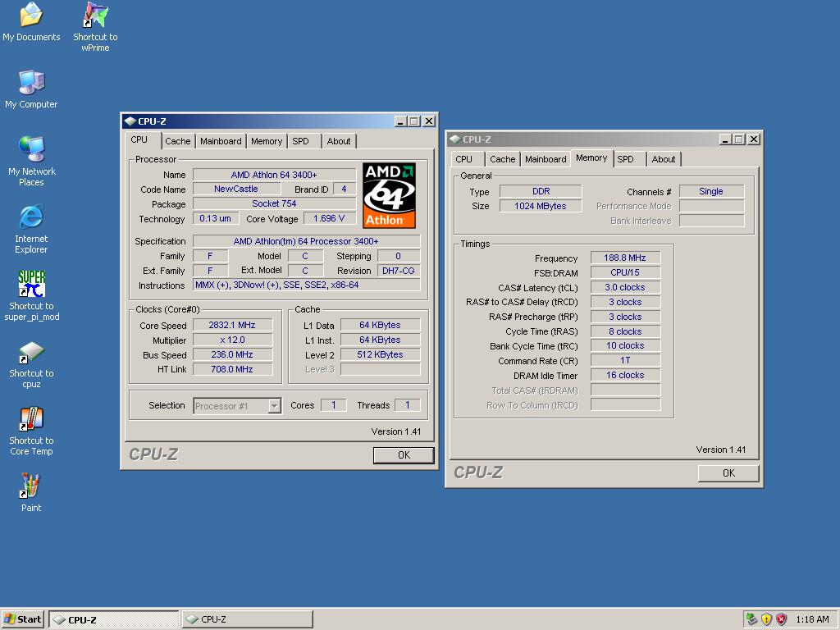Switch to Cache tab in left CPU-Z window
Screen dimensions: 840x630
178,141
